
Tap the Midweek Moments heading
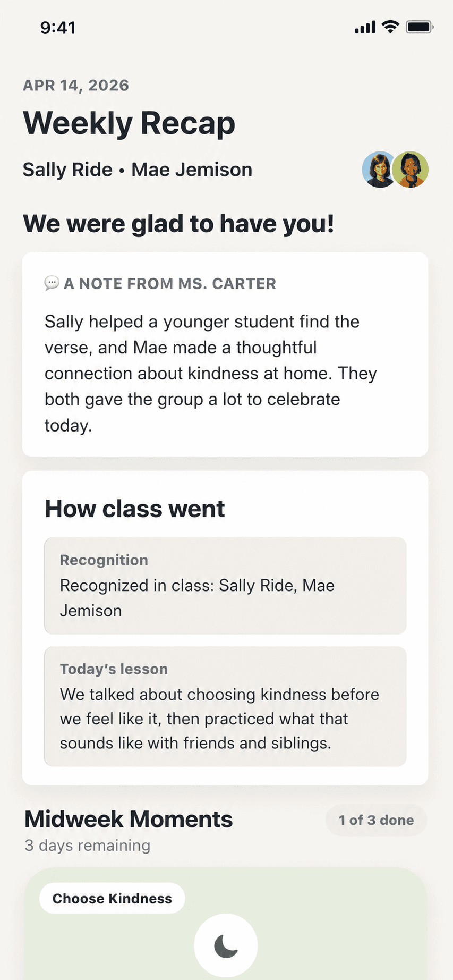pos(129,819)
